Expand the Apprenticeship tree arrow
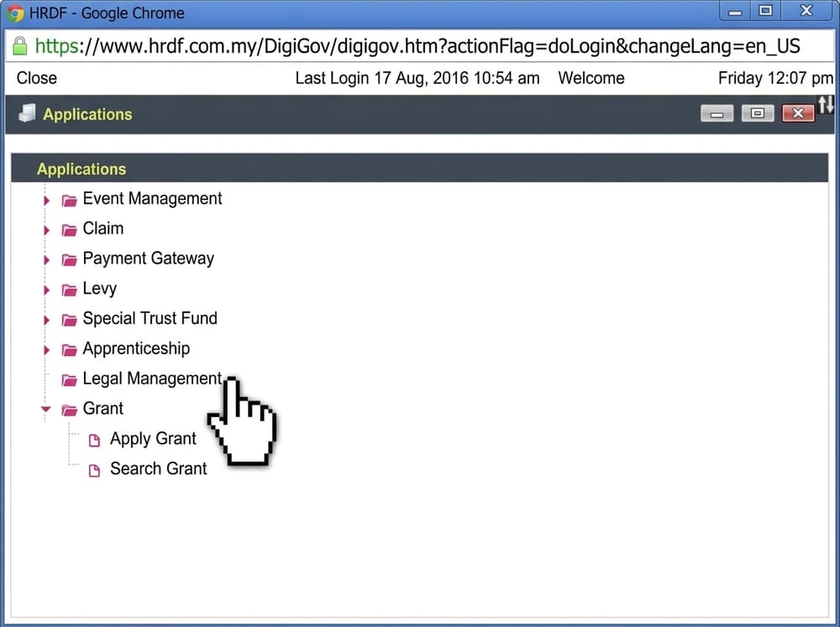This screenshot has height=627, width=840. 46,350
